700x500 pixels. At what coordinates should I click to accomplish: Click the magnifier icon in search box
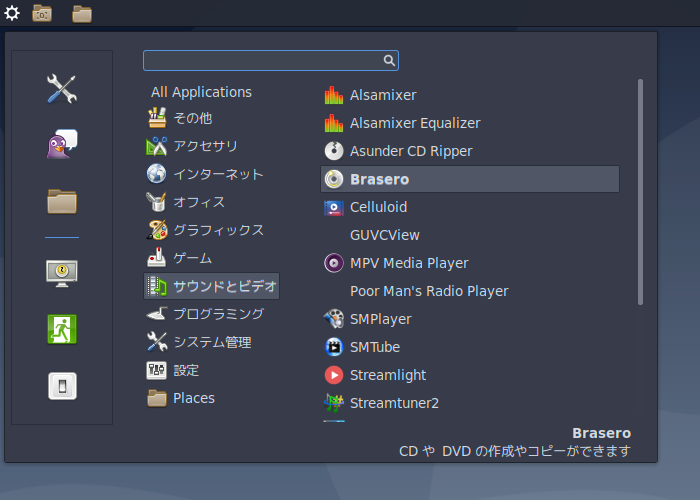[389, 60]
